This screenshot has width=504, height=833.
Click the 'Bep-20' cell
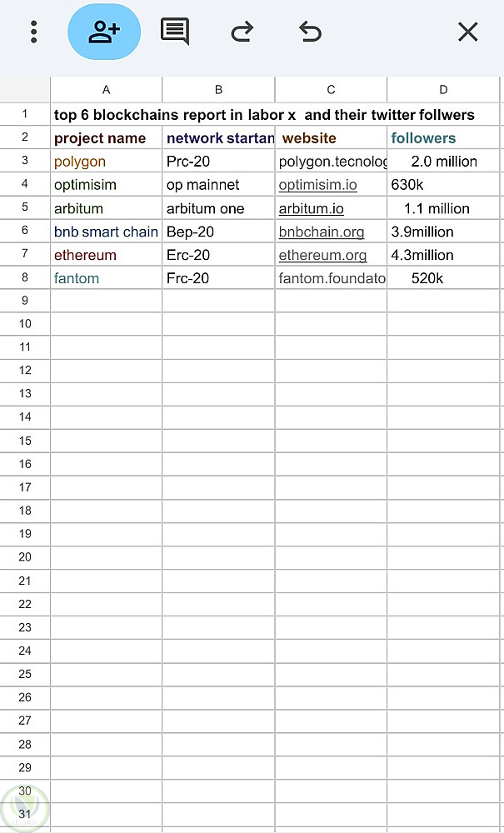click(x=218, y=232)
